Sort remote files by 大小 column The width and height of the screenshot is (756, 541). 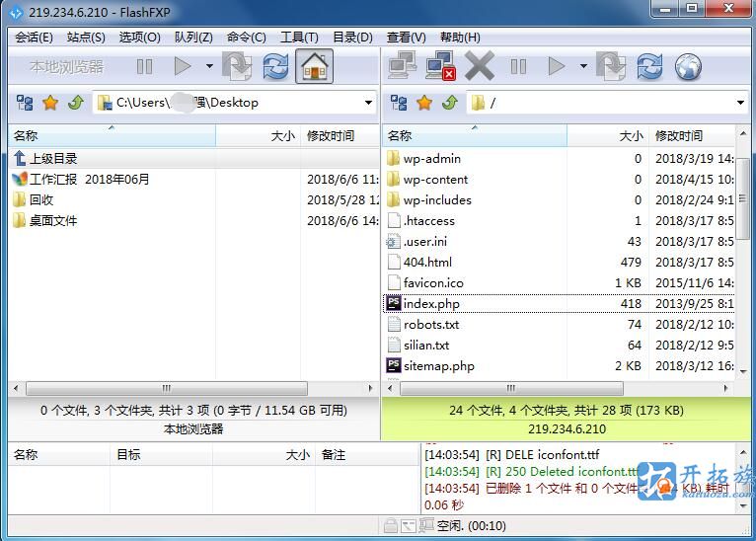coord(608,136)
